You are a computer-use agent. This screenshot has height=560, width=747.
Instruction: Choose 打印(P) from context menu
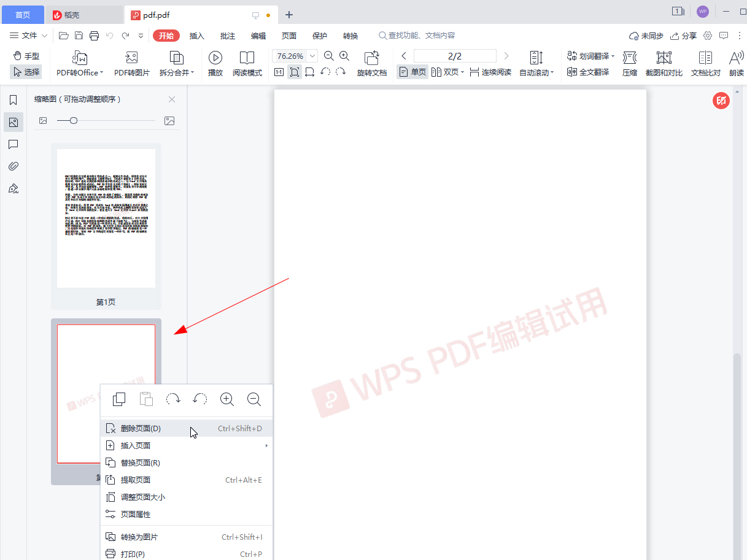(x=186, y=554)
